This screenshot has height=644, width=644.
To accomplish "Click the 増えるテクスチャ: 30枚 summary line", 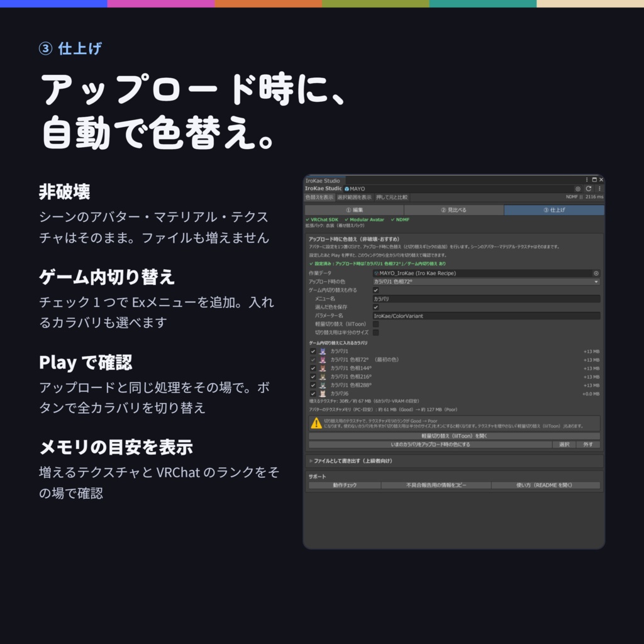I will (364, 401).
